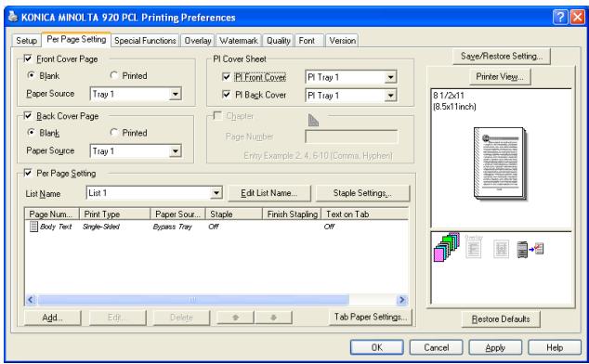Click the move down arrow button

click(x=273, y=318)
